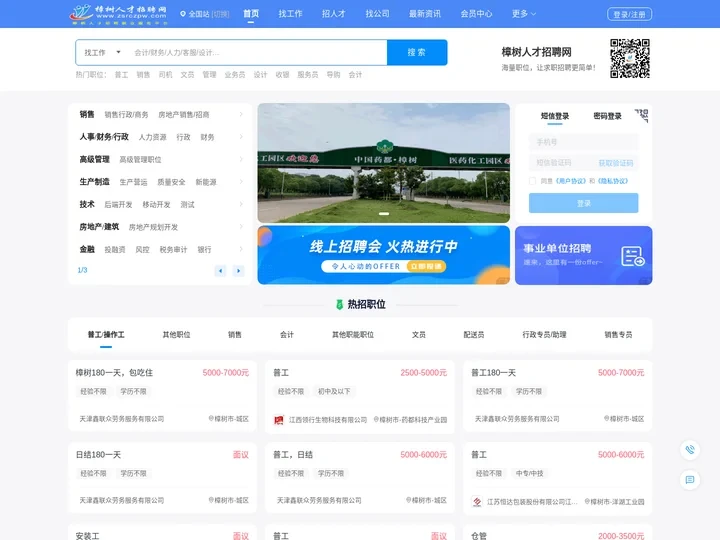Viewport: 720px width, 540px height.
Task: Click the 移动开发 subcategory
Action: point(156,205)
